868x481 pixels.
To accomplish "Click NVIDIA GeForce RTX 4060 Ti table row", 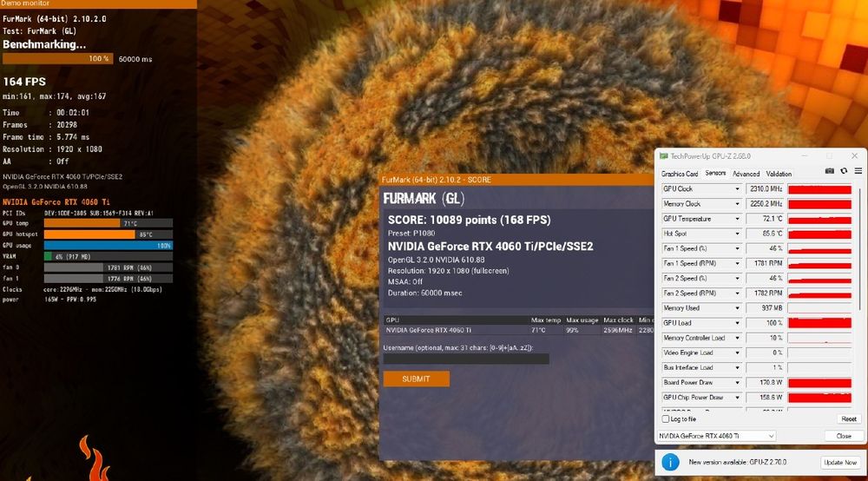I will (518, 331).
